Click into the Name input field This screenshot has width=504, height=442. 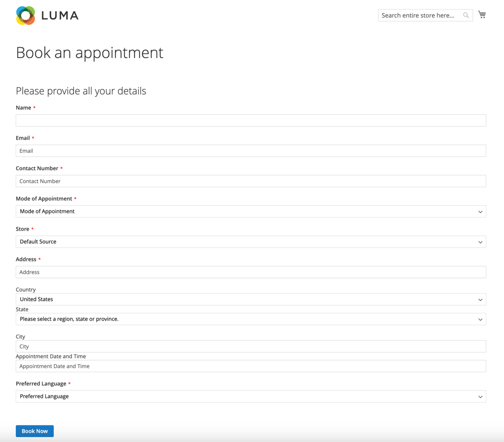[250, 120]
